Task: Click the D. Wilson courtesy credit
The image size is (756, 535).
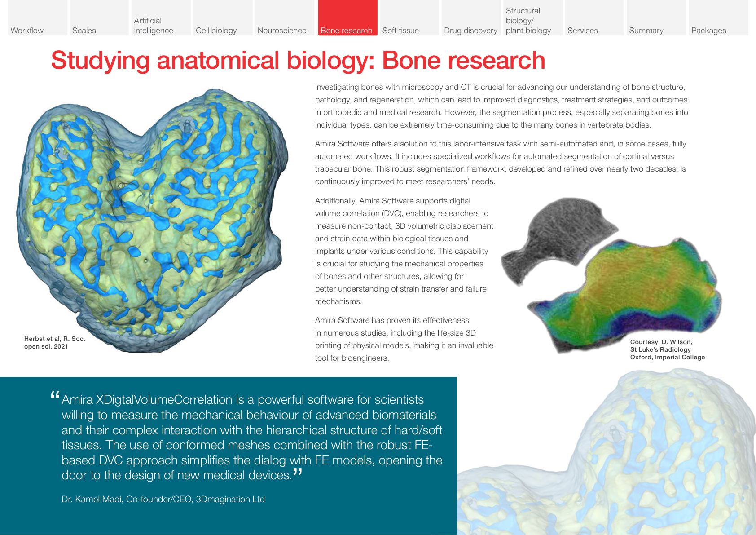Action: click(x=667, y=349)
